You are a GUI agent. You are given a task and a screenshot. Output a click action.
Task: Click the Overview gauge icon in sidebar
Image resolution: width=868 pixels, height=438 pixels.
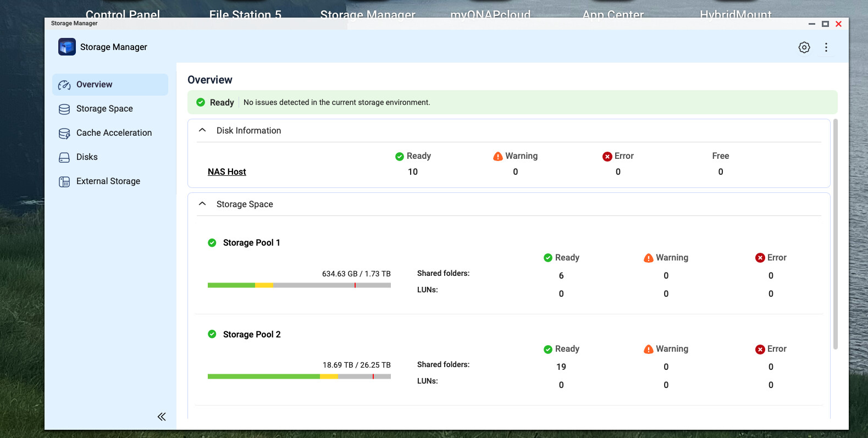[x=64, y=85]
